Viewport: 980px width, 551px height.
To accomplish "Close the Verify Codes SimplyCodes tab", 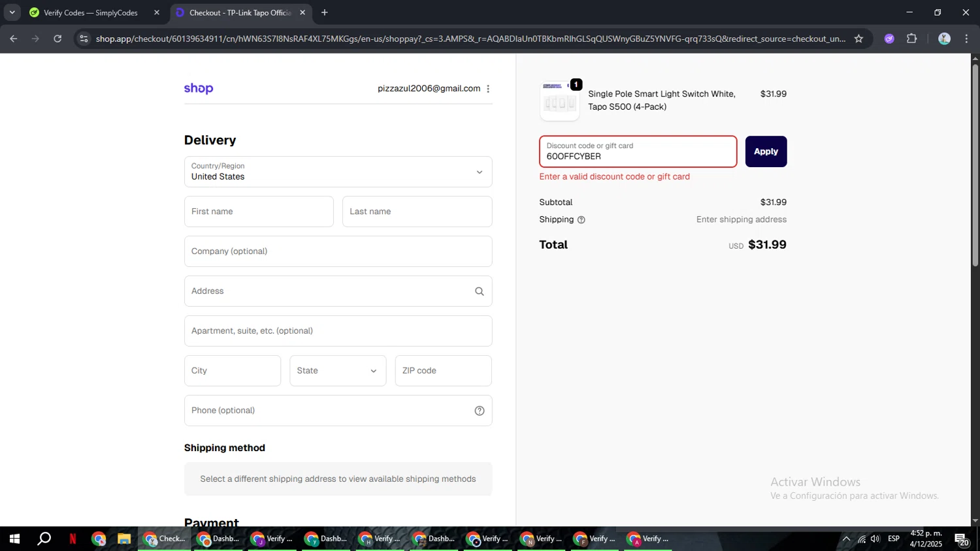I will coord(157,12).
